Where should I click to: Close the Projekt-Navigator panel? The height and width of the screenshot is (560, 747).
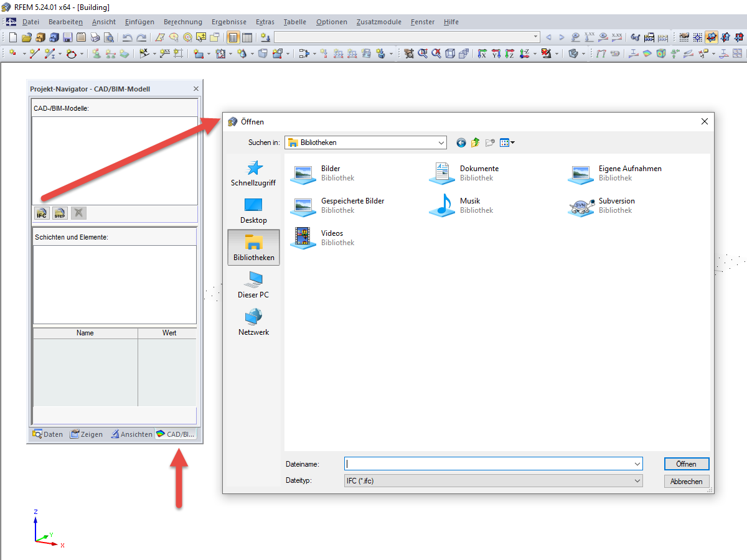[196, 89]
